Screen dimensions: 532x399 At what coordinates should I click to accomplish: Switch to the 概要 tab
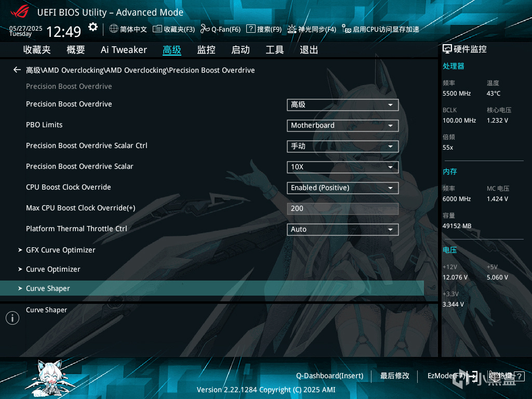tap(76, 50)
